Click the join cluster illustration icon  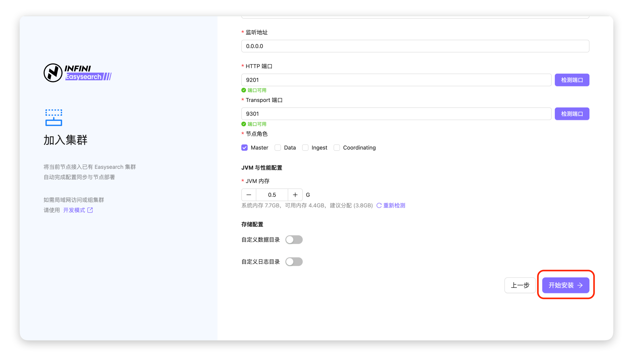[x=54, y=117]
